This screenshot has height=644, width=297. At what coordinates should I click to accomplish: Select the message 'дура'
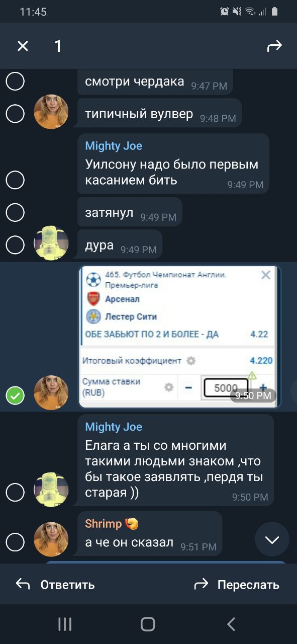coord(15,245)
